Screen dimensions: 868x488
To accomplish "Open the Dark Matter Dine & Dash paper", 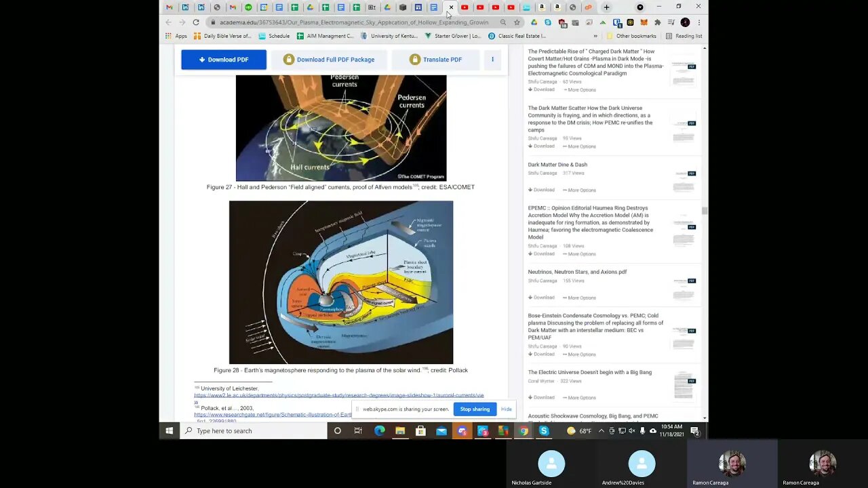I will 557,165.
